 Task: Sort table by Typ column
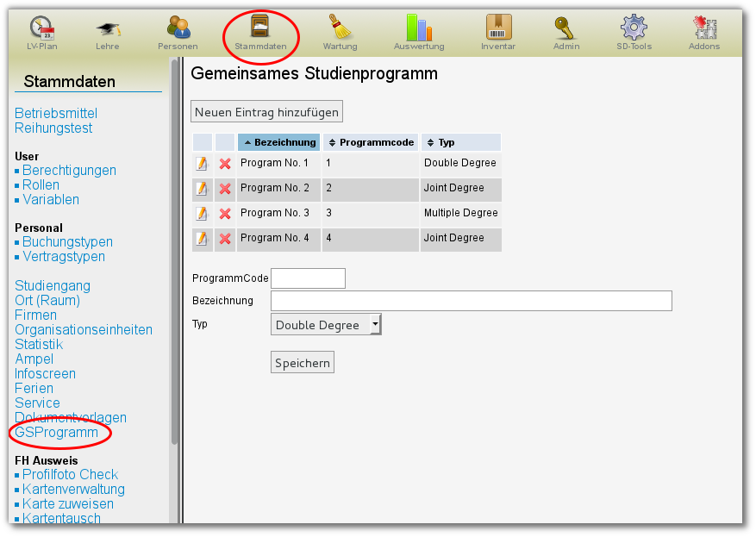click(460, 142)
